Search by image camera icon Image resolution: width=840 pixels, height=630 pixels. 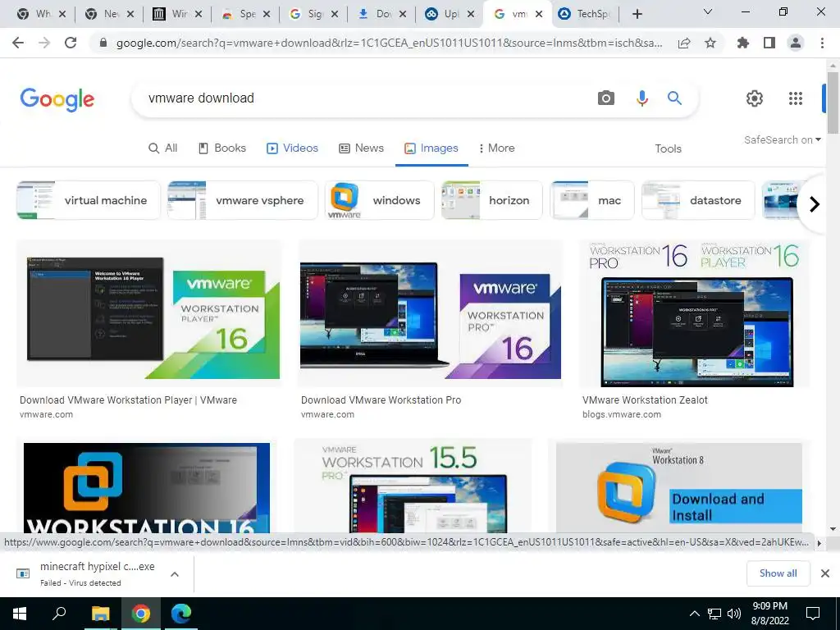(x=606, y=98)
